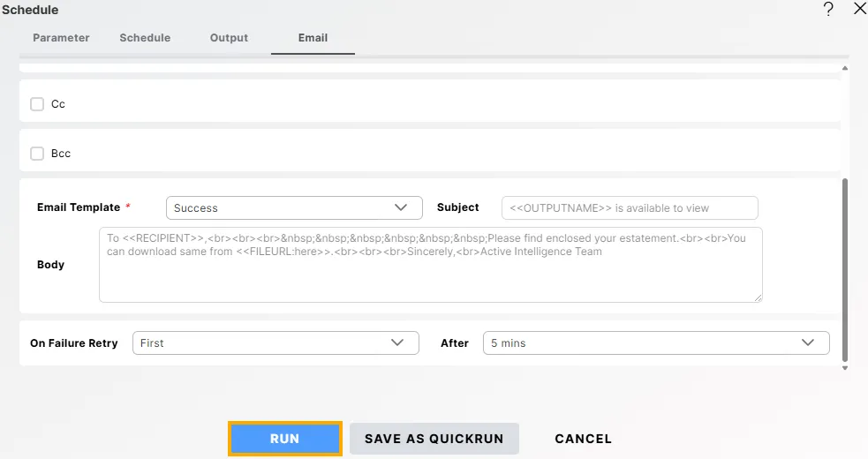
Task: Open the Output tab
Action: click(229, 38)
